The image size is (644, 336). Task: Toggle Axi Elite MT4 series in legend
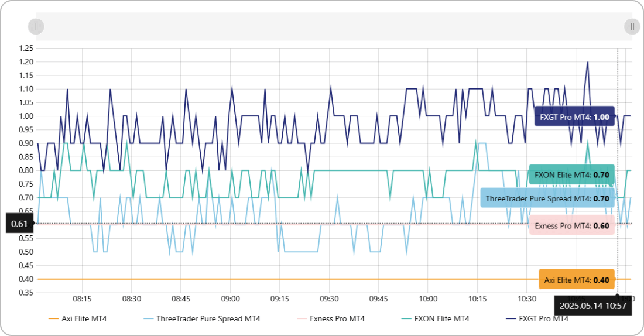pyautogui.click(x=84, y=318)
